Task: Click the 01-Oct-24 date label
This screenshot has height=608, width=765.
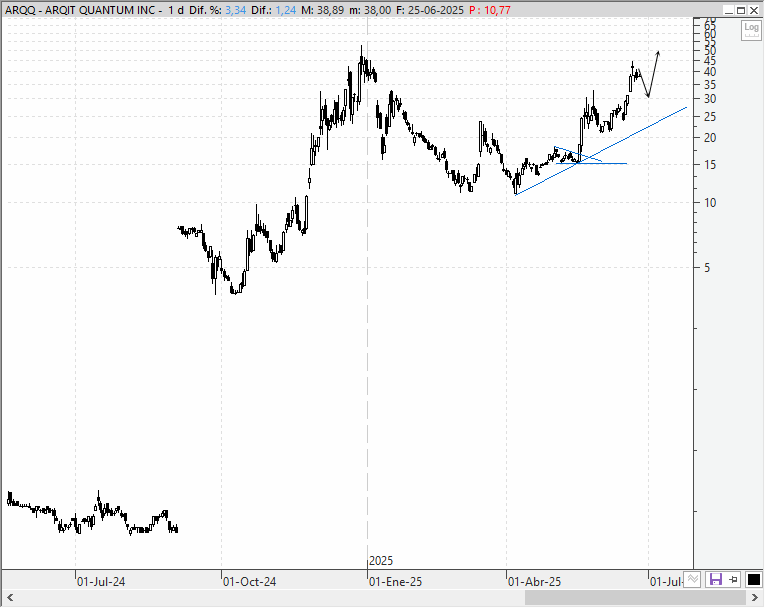Action: (x=249, y=582)
